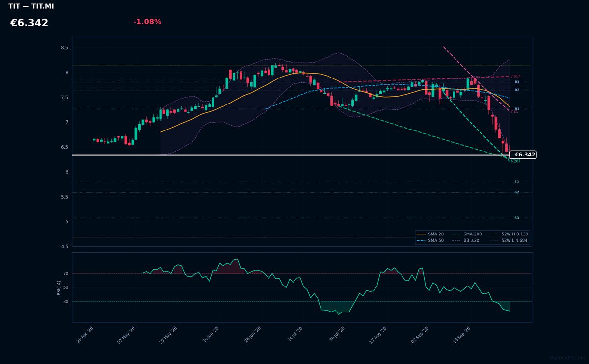The height and width of the screenshot is (364, 589).
Task: Click the 14 Jul '26 date axis label
Action: pos(295,335)
